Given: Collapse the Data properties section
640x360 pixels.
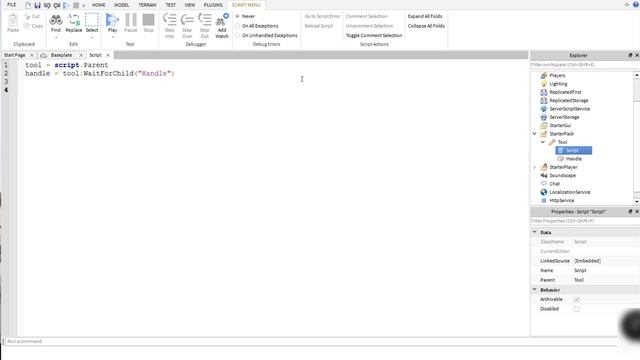Looking at the screenshot, I should point(535,232).
